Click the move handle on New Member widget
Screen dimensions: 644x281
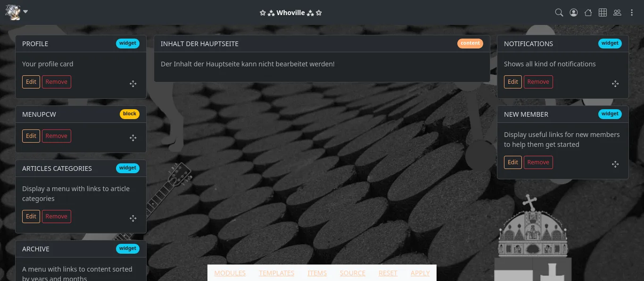click(615, 164)
